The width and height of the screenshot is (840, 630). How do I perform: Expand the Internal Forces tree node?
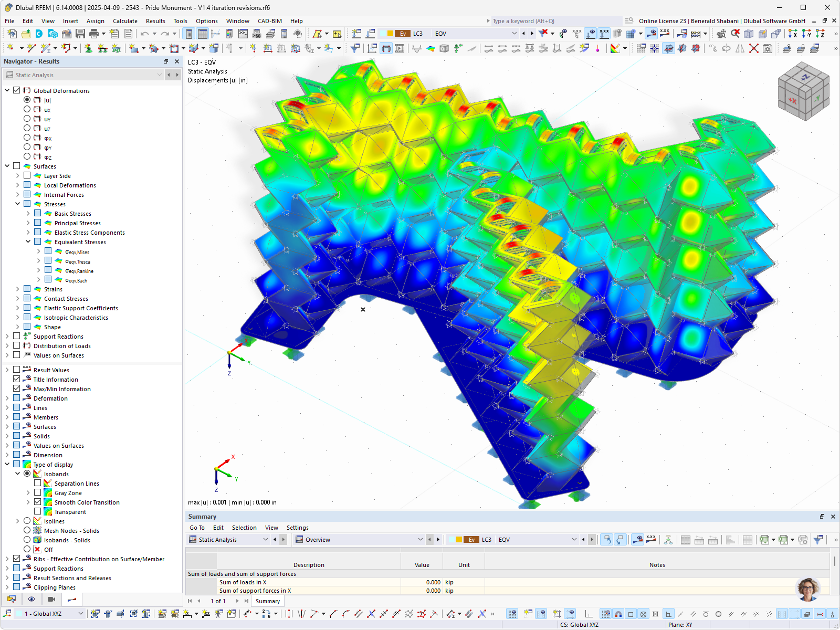[x=17, y=194]
